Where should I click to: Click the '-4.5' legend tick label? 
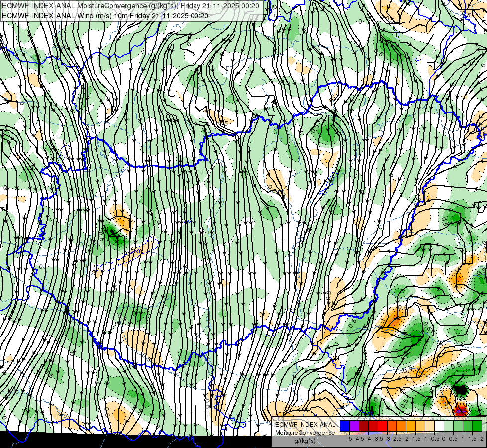359,439
